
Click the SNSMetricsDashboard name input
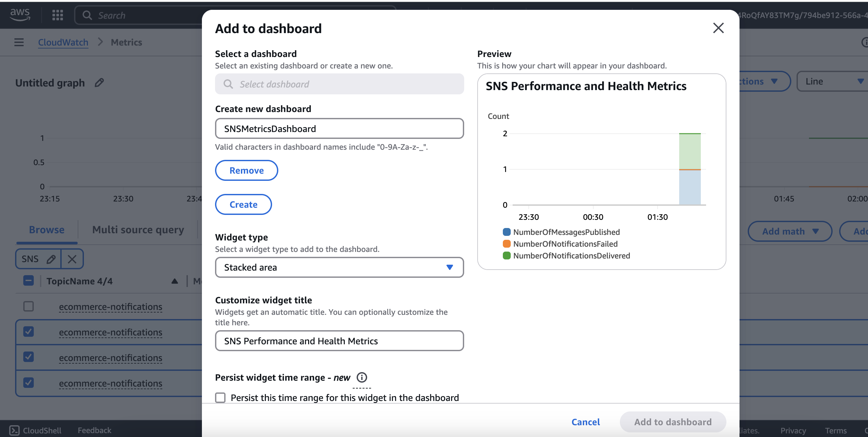click(339, 129)
